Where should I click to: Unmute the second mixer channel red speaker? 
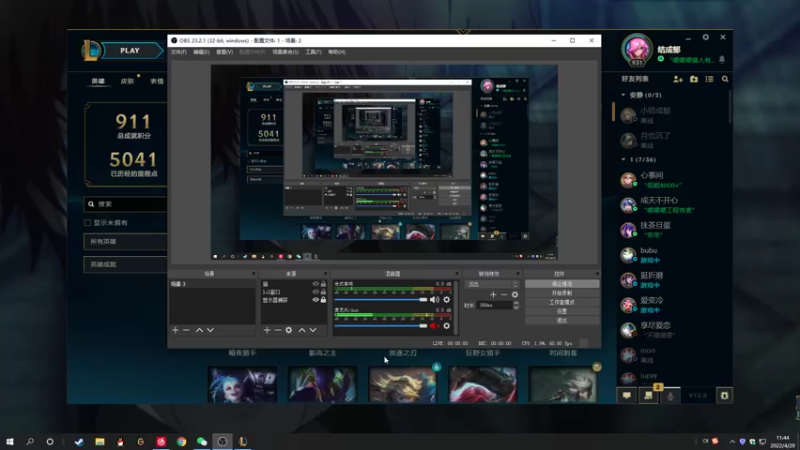(434, 326)
